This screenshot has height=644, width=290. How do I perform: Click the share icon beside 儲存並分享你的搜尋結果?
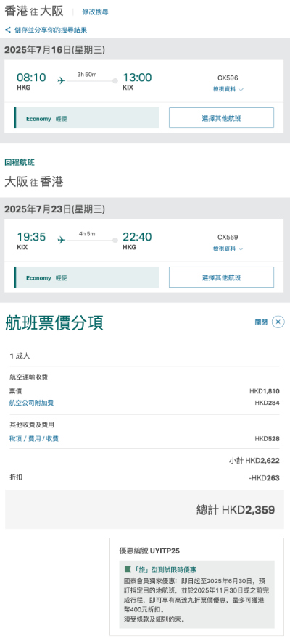pyautogui.click(x=8, y=30)
